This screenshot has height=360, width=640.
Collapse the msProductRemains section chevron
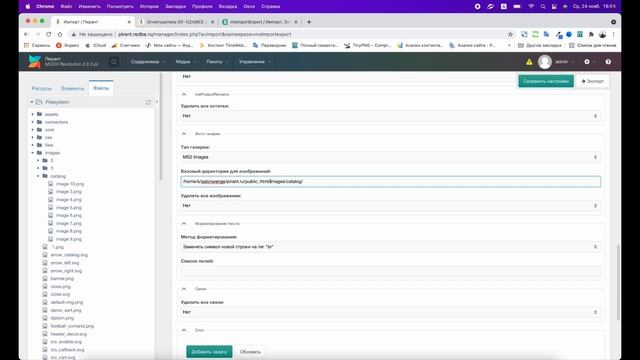[x=184, y=94]
